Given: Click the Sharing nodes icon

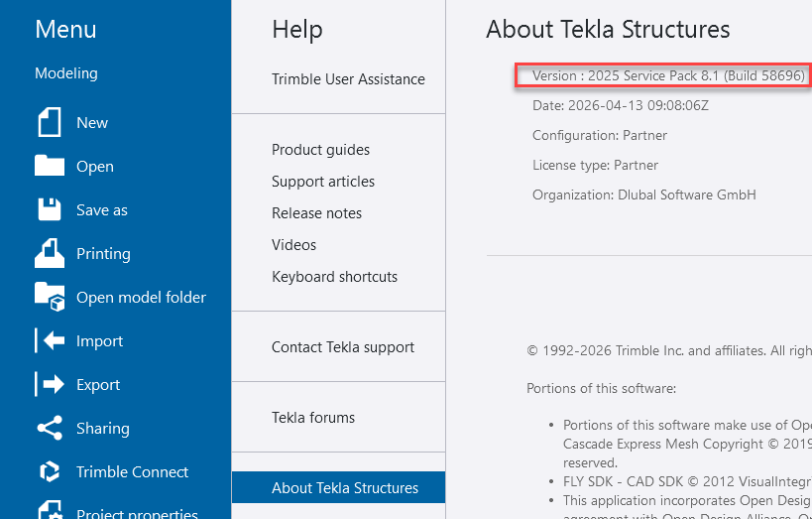Looking at the screenshot, I should click(50, 428).
